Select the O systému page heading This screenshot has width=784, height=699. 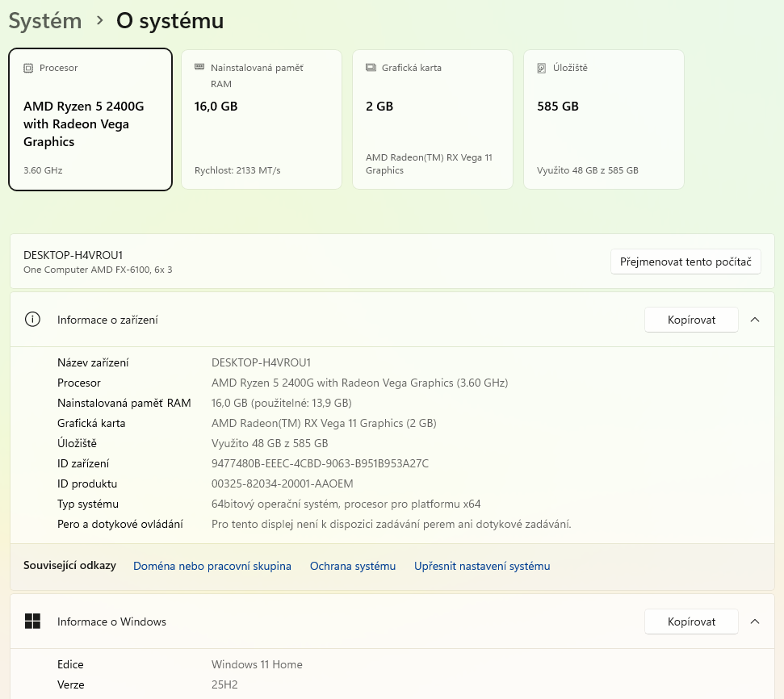pos(170,21)
